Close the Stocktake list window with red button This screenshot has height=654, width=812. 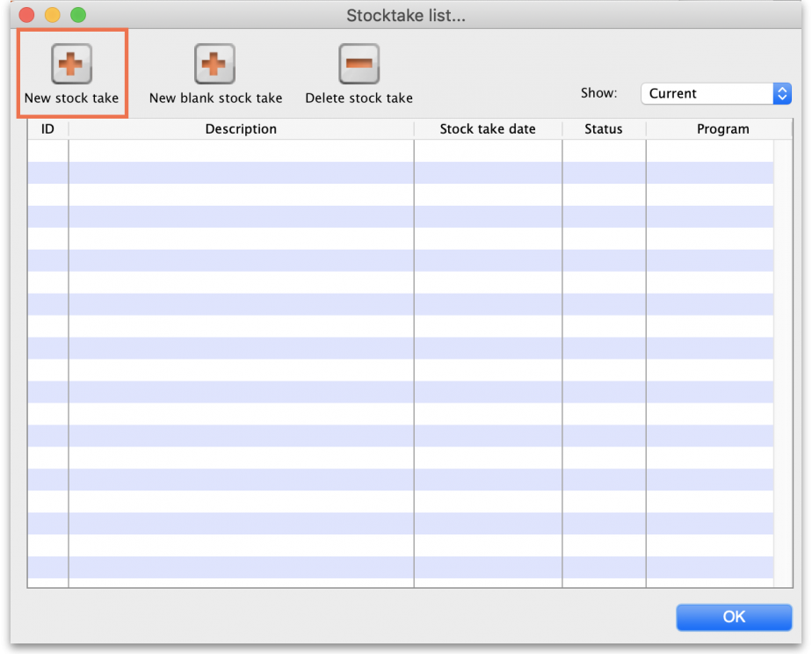pyautogui.click(x=26, y=15)
